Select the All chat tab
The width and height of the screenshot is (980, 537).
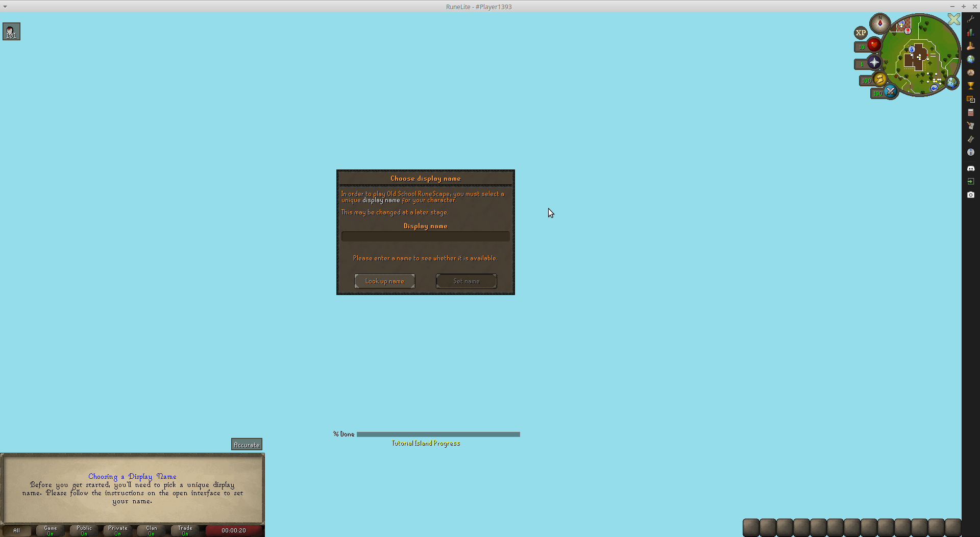point(17,530)
